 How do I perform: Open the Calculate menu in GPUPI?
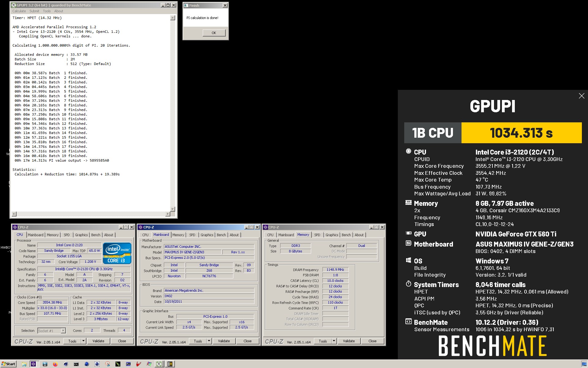(x=19, y=11)
